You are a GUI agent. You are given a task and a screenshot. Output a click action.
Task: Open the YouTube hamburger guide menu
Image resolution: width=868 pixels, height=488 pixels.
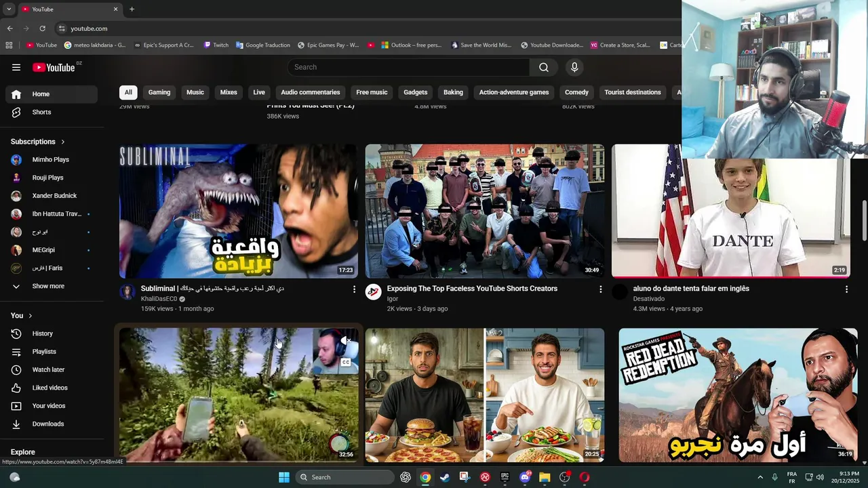coord(16,67)
